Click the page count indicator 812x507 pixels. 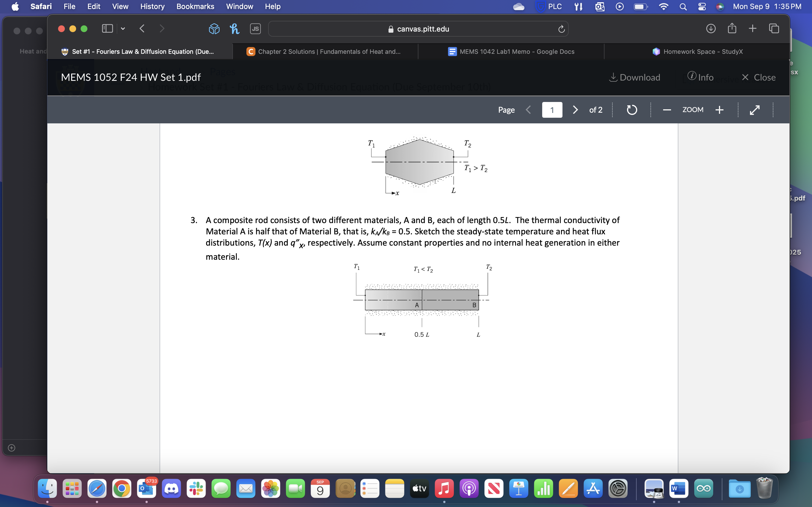click(595, 110)
